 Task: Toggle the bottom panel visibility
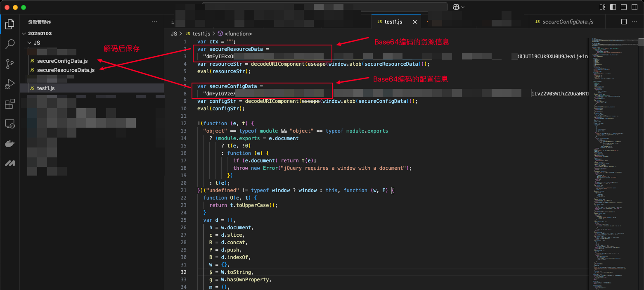[623, 7]
